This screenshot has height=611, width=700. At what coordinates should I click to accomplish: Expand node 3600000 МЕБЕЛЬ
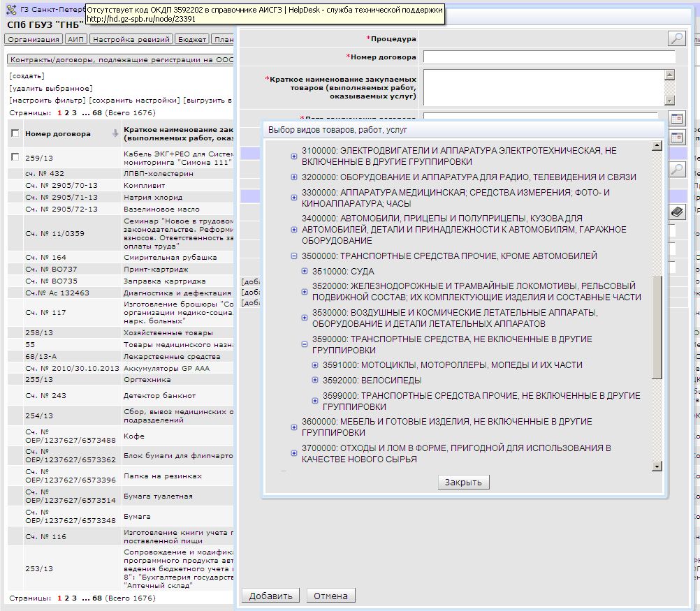pyautogui.click(x=293, y=427)
